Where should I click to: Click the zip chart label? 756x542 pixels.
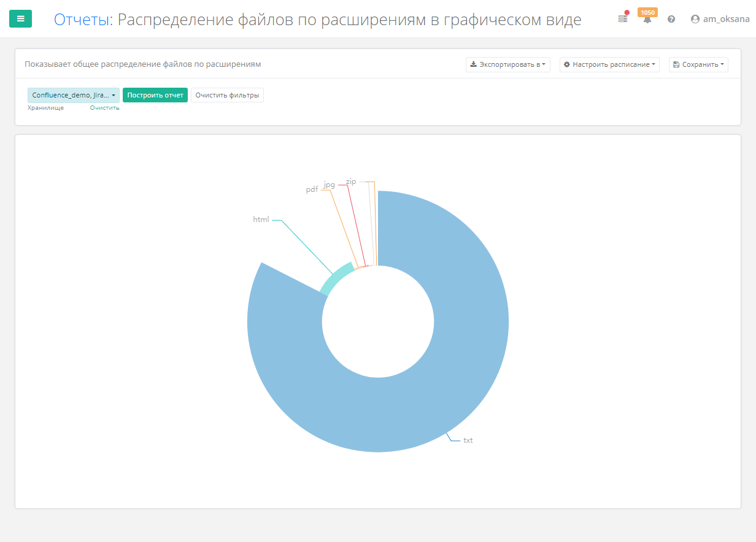click(x=351, y=181)
